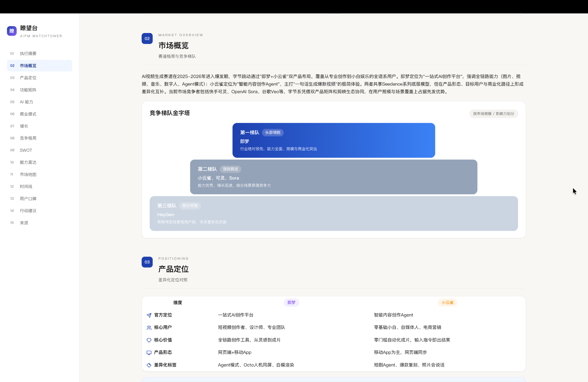Click the AIPM WATCHTOWER subtitle

click(x=41, y=36)
